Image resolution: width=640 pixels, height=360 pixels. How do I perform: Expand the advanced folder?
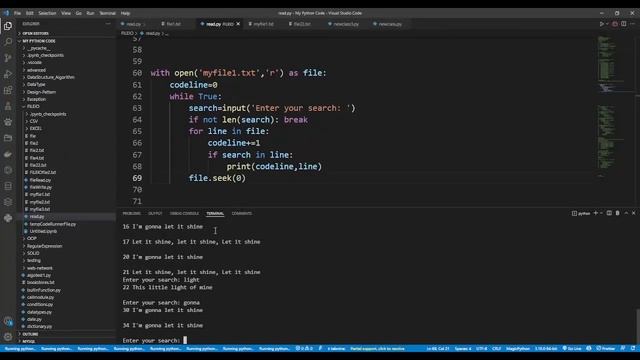pyautogui.click(x=36, y=70)
